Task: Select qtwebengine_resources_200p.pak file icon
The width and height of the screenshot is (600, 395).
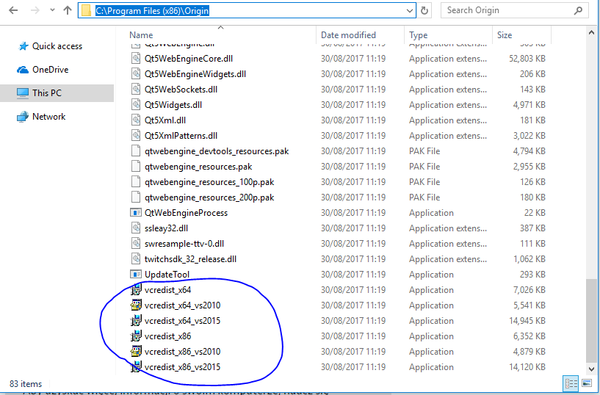Action: point(136,197)
